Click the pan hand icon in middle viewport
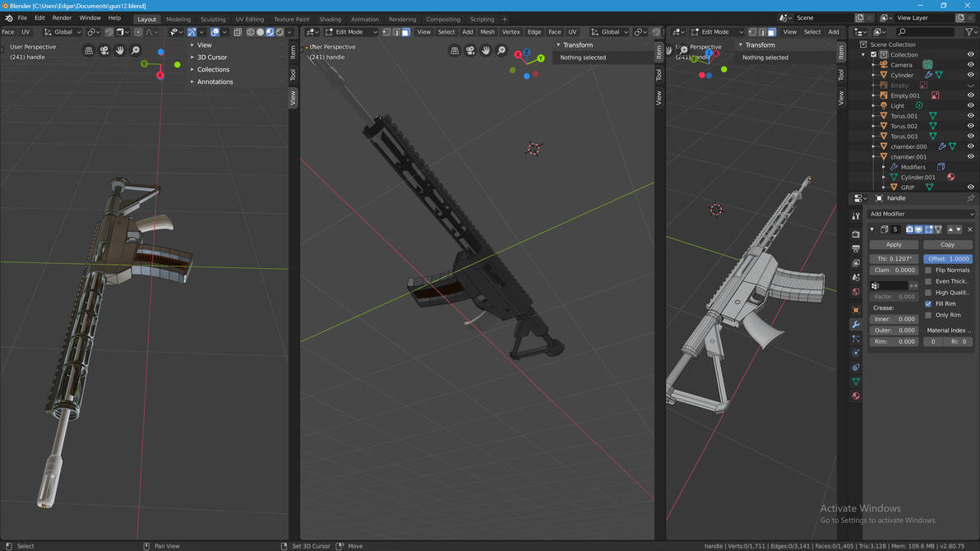980x551 pixels. click(486, 51)
